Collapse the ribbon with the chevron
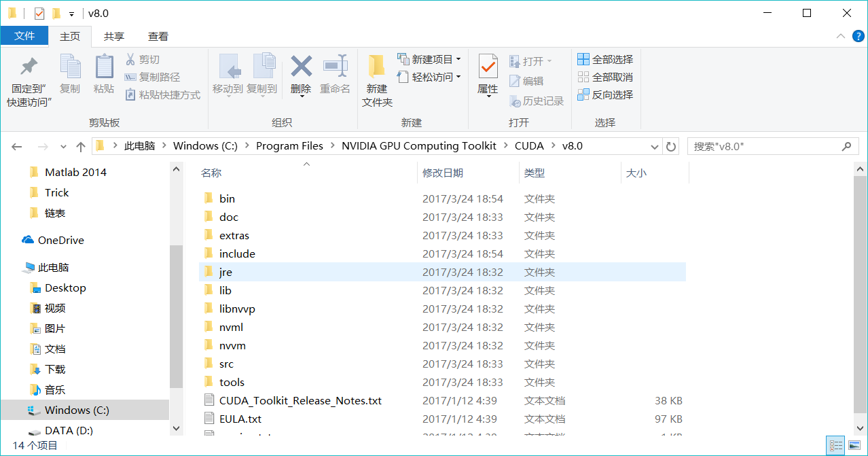This screenshot has width=868, height=456. pos(841,36)
